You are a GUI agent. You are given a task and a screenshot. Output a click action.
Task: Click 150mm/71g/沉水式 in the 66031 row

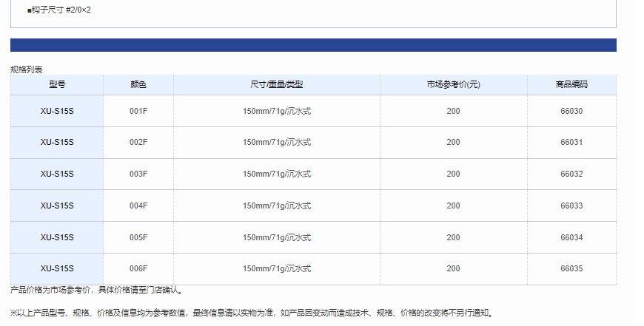click(277, 142)
